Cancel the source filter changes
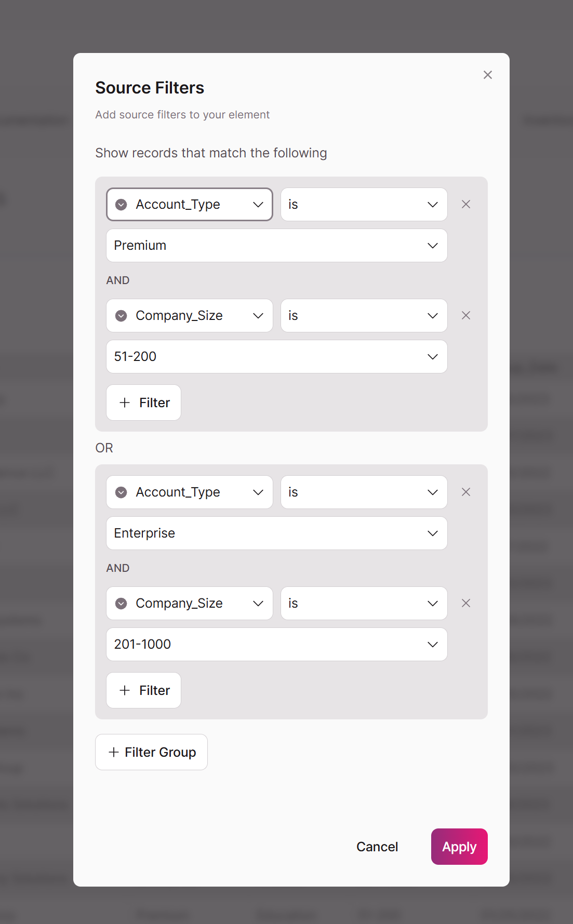 click(x=377, y=847)
